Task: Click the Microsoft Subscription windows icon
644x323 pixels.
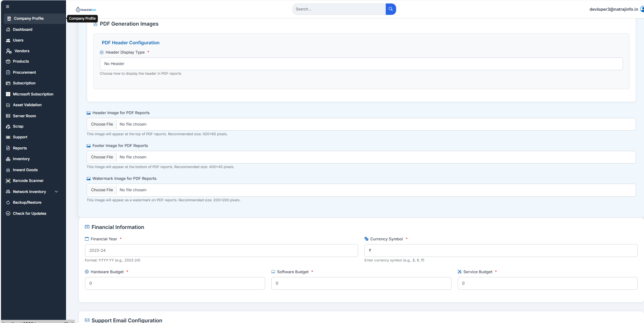Action: [8, 94]
